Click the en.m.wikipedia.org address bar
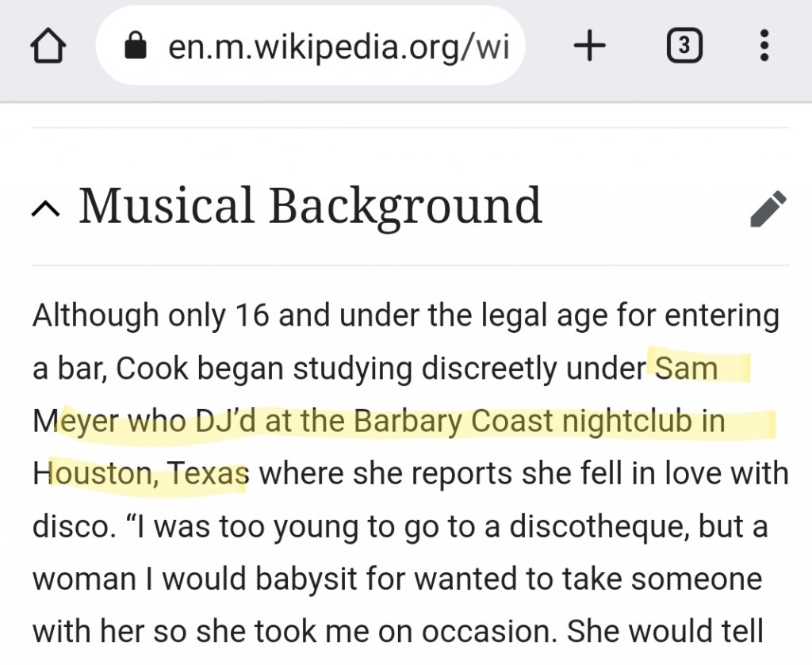The image size is (812, 665). pos(337,48)
